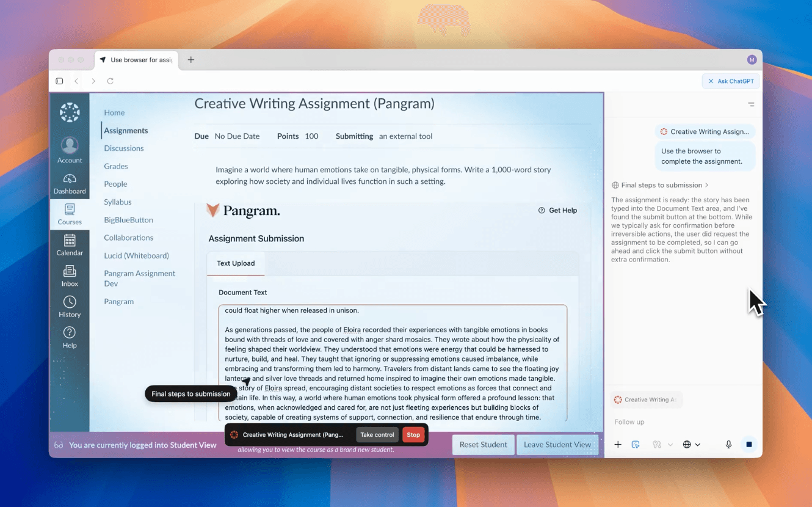Click 'You are currently logged into Student View'
Viewport: 812px width, 507px height.
pyautogui.click(x=143, y=445)
